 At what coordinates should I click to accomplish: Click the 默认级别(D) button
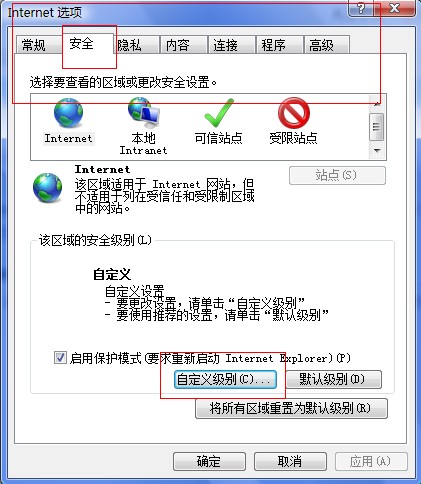click(334, 379)
